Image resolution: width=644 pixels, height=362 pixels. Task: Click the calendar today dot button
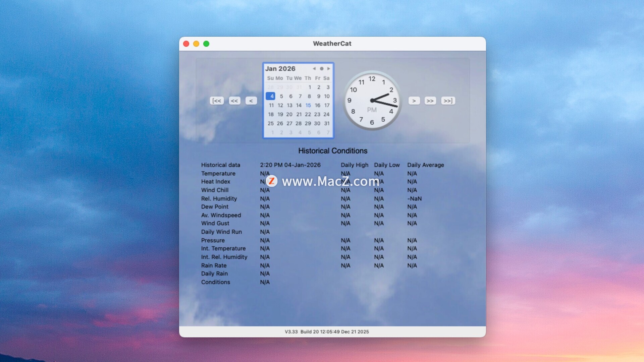coord(321,69)
